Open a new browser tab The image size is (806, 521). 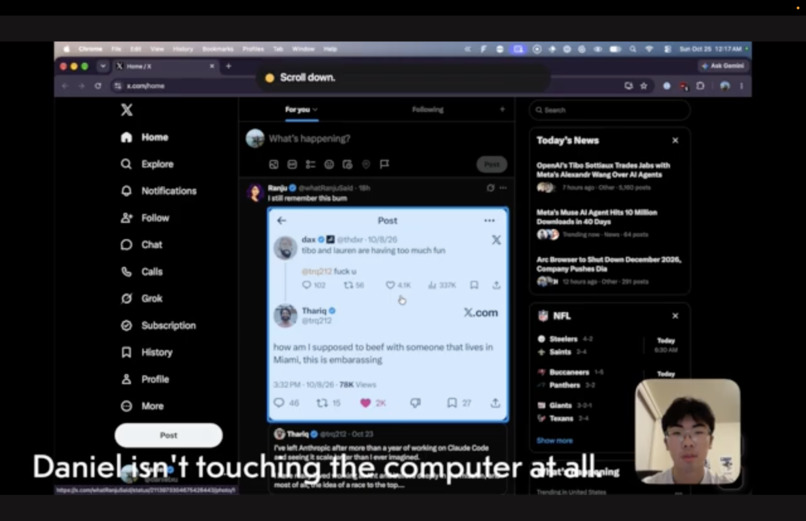tap(228, 66)
